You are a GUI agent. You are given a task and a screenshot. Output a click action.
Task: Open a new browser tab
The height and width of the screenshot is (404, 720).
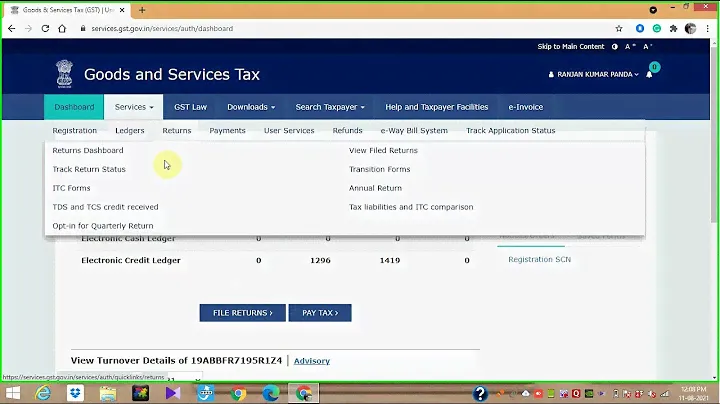pos(142,10)
